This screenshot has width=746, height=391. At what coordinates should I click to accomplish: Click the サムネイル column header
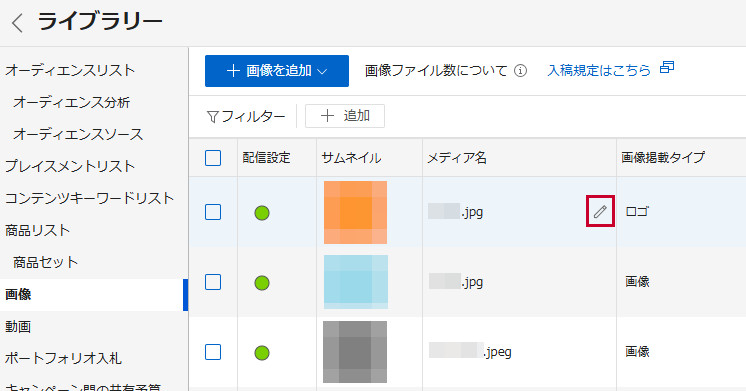click(351, 158)
